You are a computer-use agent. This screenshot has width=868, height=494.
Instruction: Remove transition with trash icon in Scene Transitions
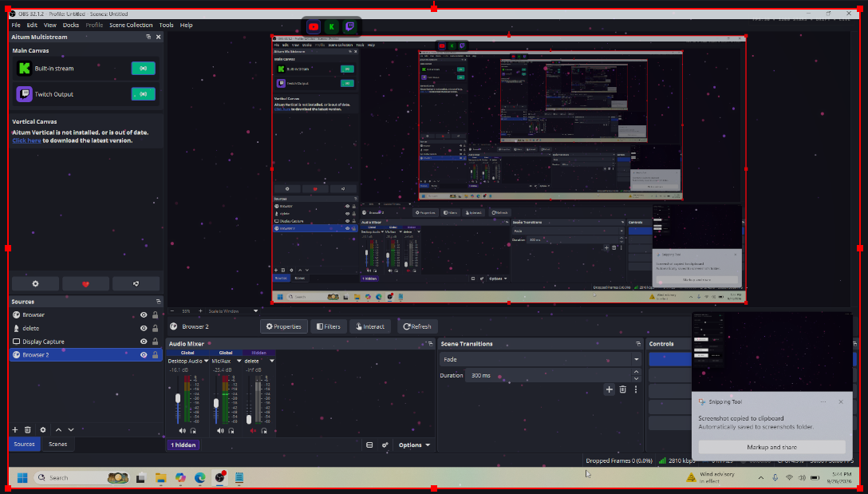click(623, 389)
